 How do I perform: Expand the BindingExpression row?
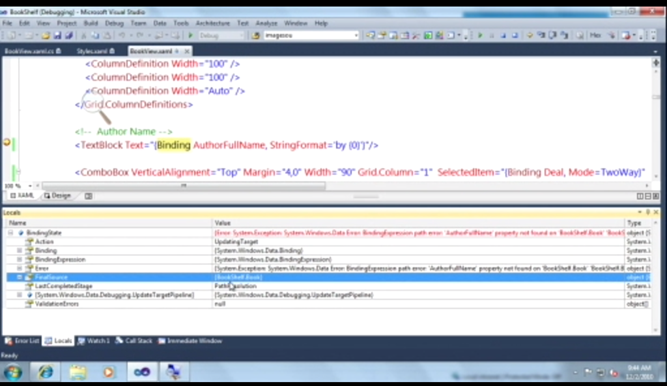(19, 260)
